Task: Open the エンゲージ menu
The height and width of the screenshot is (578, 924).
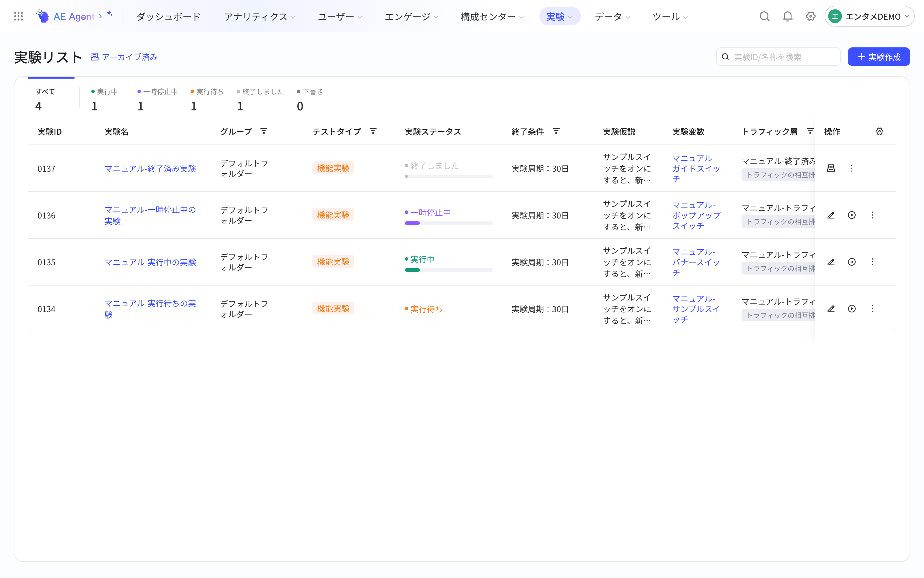Action: [x=411, y=16]
